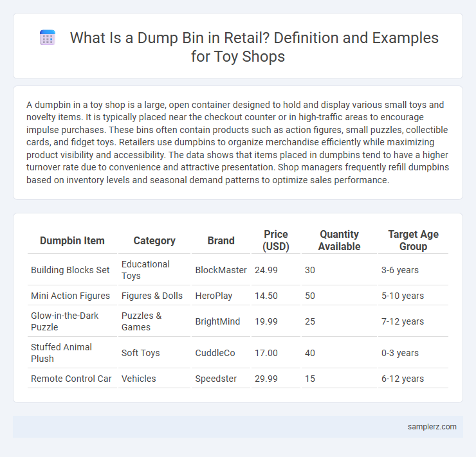Select the Speedster brand cell
The image size is (476, 457).
221,379
